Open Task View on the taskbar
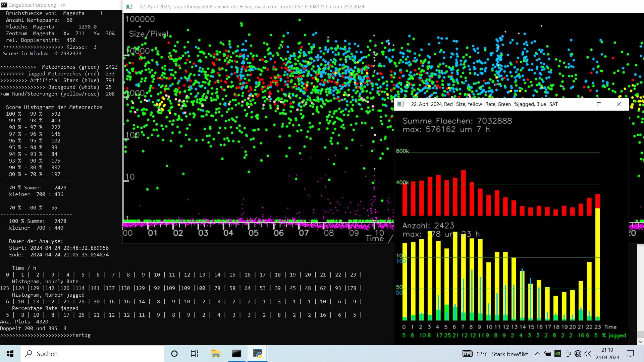The height and width of the screenshot is (362, 644). pyautogui.click(x=195, y=354)
